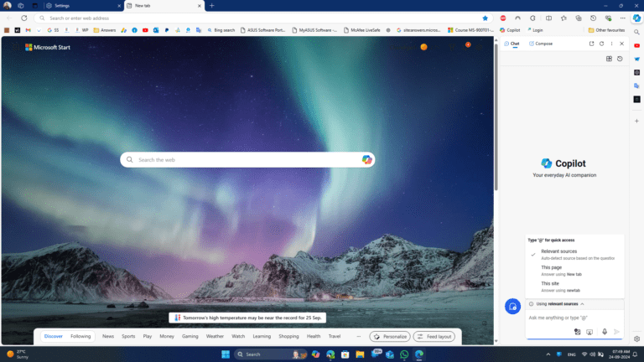Image resolution: width=644 pixels, height=362 pixels.
Task: Open the YouTube icon in Edge sidebar
Action: [x=637, y=45]
